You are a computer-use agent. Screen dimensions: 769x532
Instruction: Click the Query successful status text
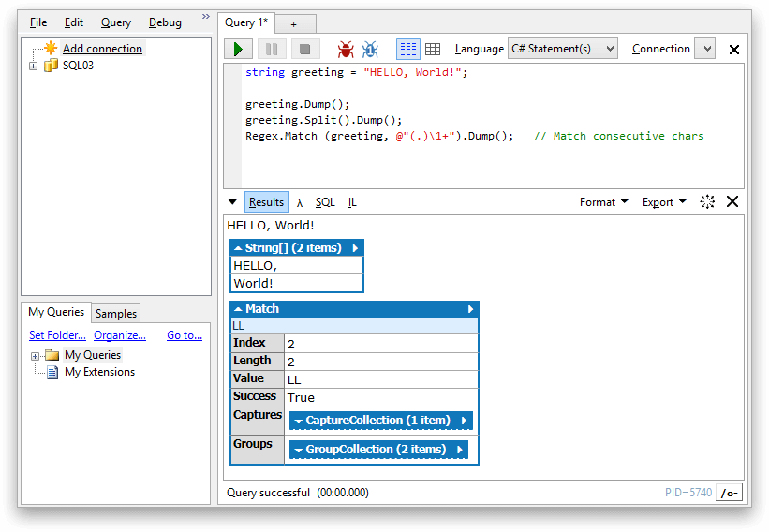(x=268, y=493)
